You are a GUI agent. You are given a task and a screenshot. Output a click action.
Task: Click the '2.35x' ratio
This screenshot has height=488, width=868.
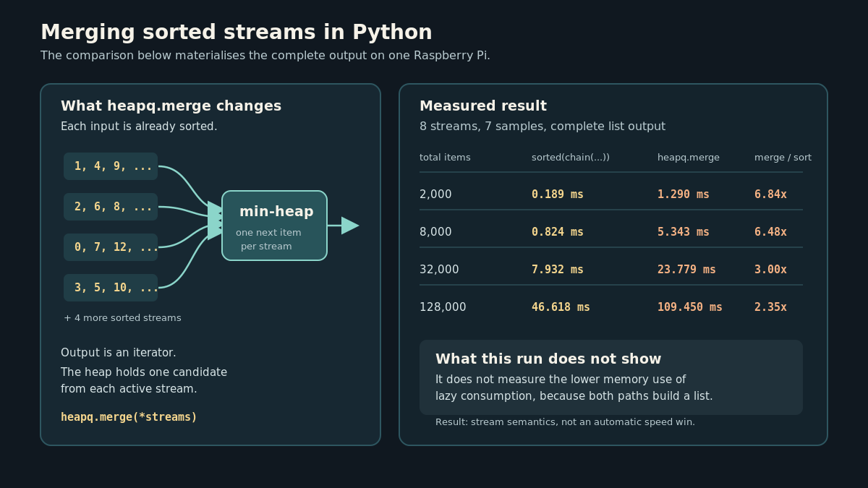(770, 307)
